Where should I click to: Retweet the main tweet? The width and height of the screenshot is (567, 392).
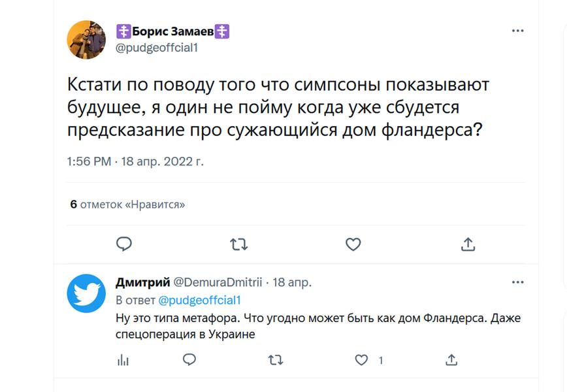click(238, 244)
